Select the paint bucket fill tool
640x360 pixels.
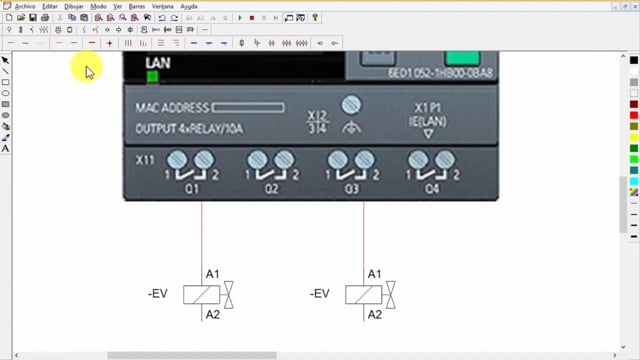click(x=5, y=127)
